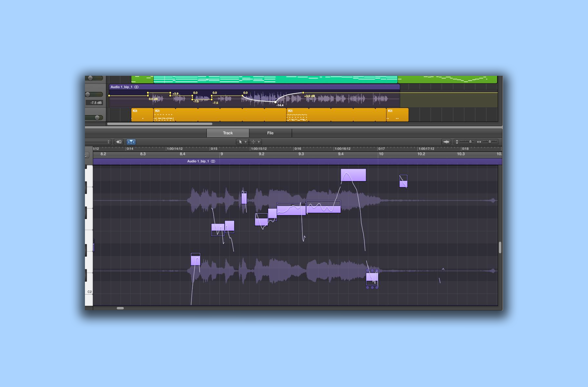The image size is (588, 387).
Task: Click the editor horizontal scrollbar thumb at bottom
Action: coord(120,308)
